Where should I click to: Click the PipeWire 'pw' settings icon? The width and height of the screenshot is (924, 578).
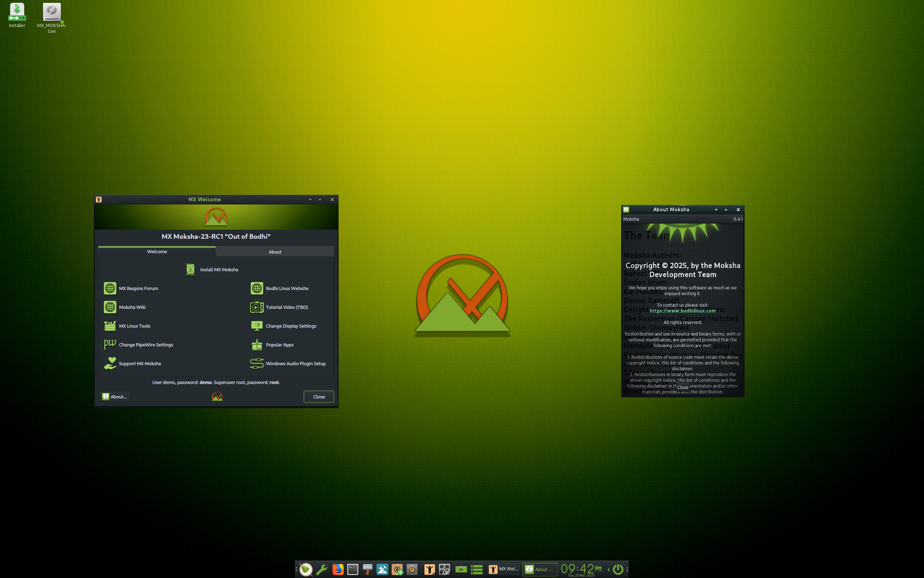pos(110,344)
